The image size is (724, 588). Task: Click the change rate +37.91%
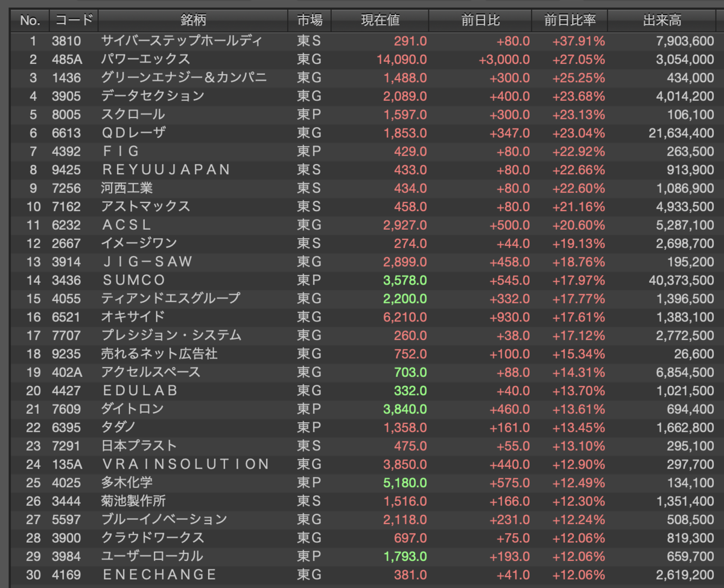[579, 41]
